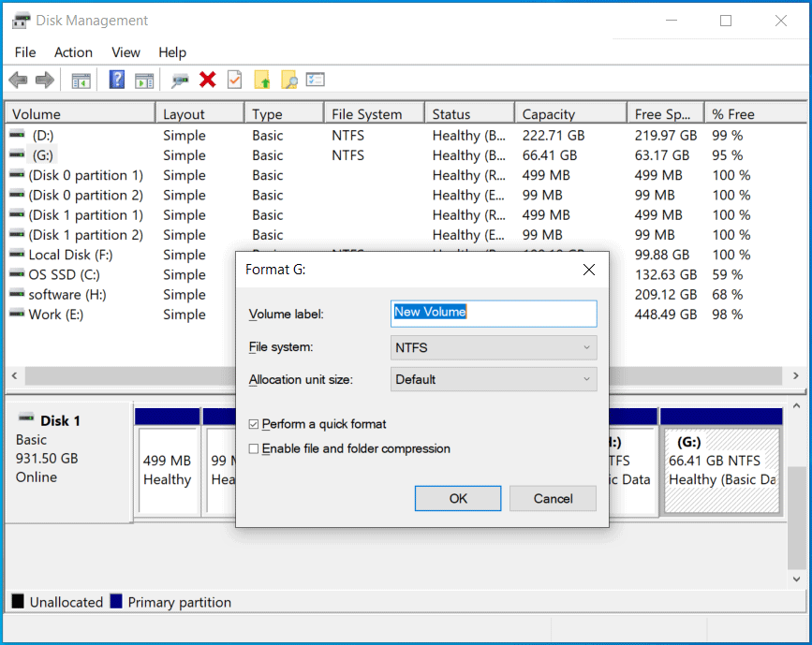Click the red X delete toolbar icon
Image resolution: width=812 pixels, height=645 pixels.
click(207, 80)
